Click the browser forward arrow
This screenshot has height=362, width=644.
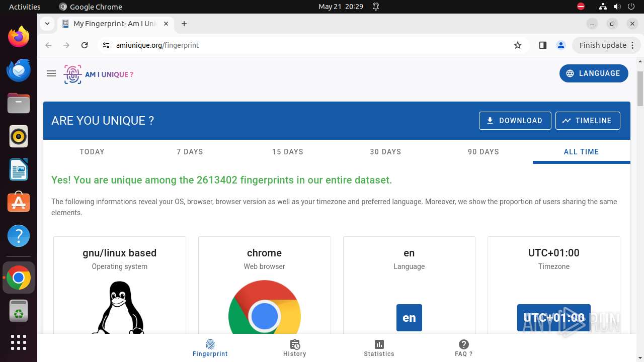pos(66,45)
